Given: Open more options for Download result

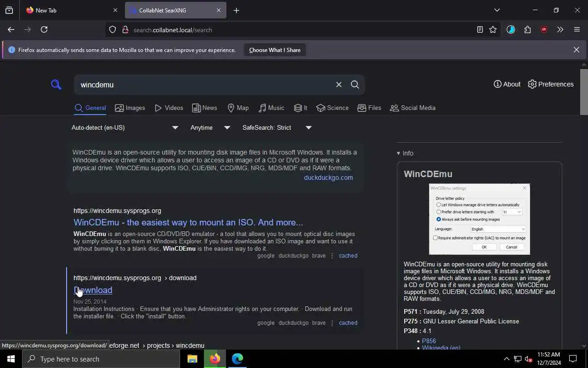Looking at the screenshot, I should point(332,323).
